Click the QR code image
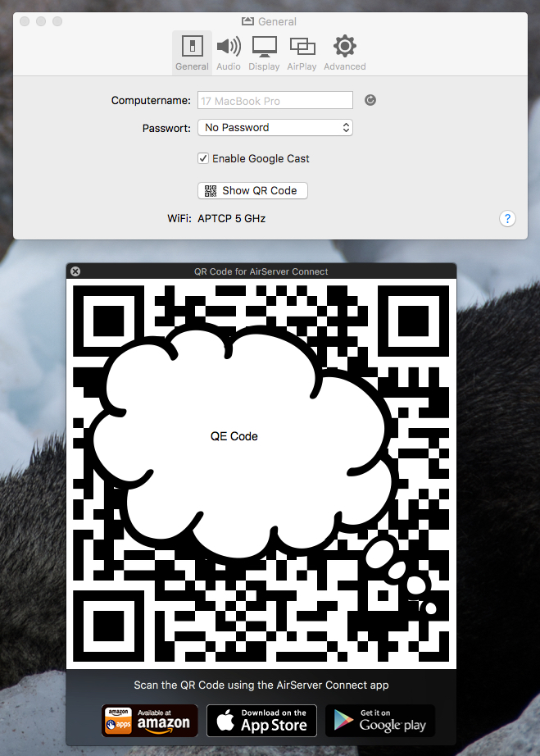The height and width of the screenshot is (756, 540). (261, 473)
